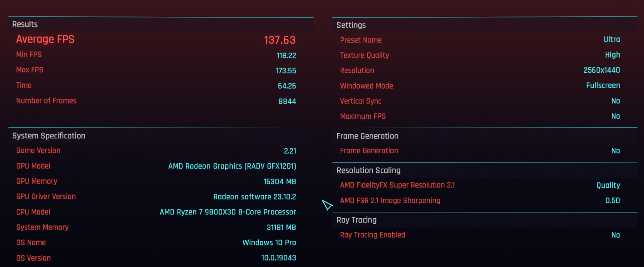This screenshot has width=644, height=267.
Task: Click the Windowed Mode Fullscreen value
Action: coord(603,85)
